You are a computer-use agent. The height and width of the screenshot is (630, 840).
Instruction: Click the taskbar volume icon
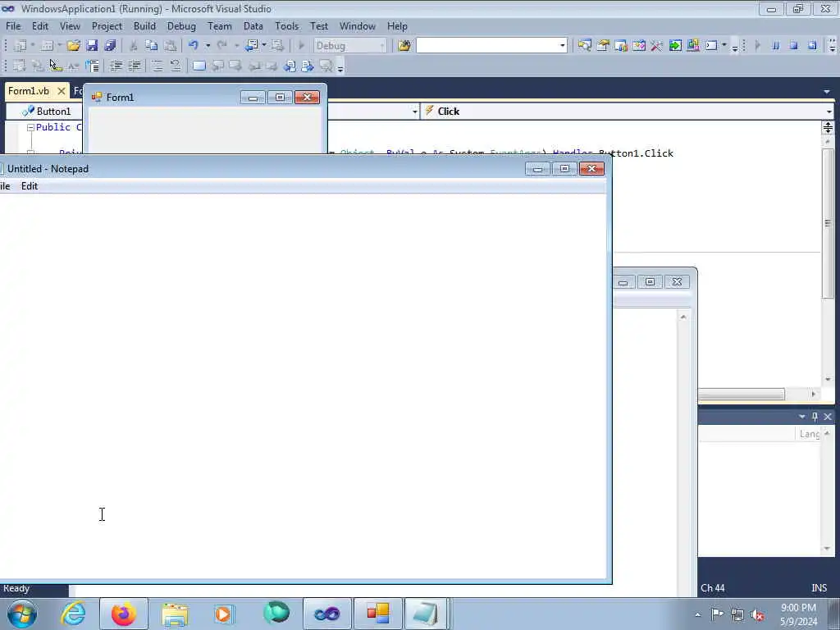[x=757, y=614]
